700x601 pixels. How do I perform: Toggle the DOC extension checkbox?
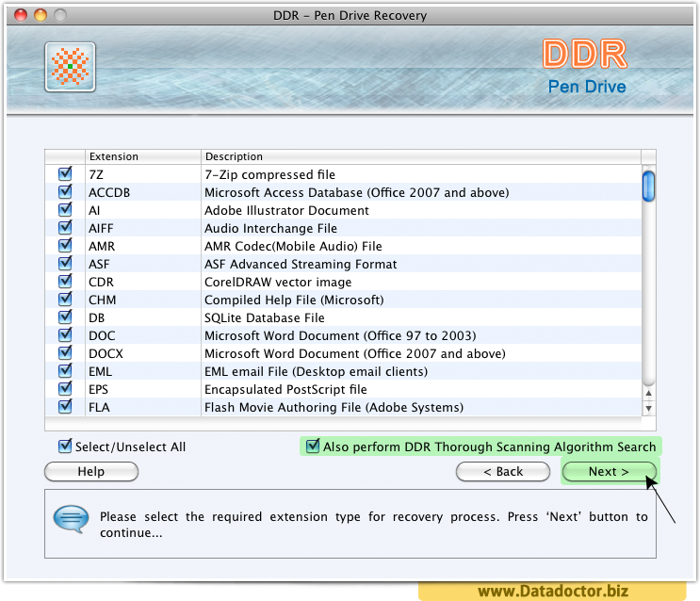point(65,334)
